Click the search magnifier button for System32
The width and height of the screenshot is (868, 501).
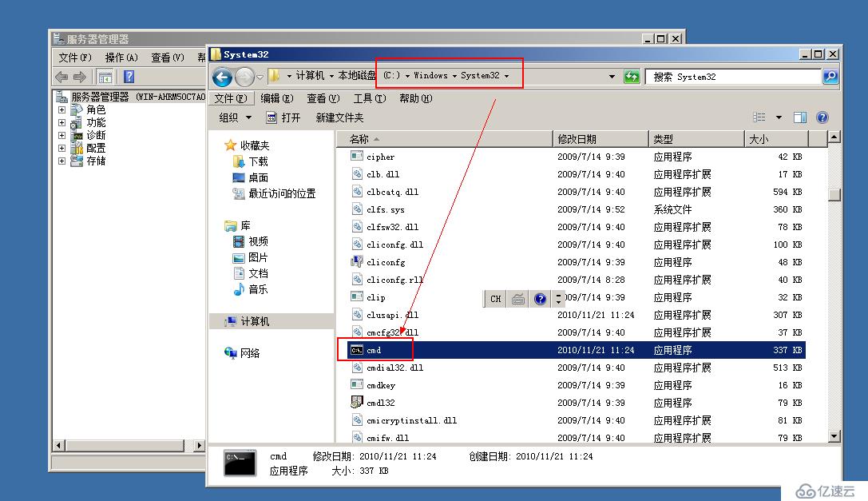point(830,77)
